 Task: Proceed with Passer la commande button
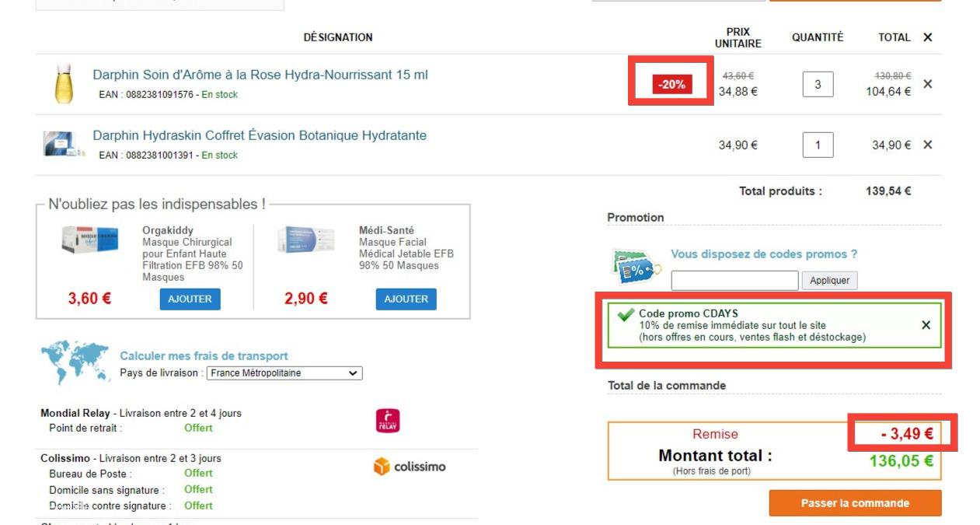tap(855, 503)
